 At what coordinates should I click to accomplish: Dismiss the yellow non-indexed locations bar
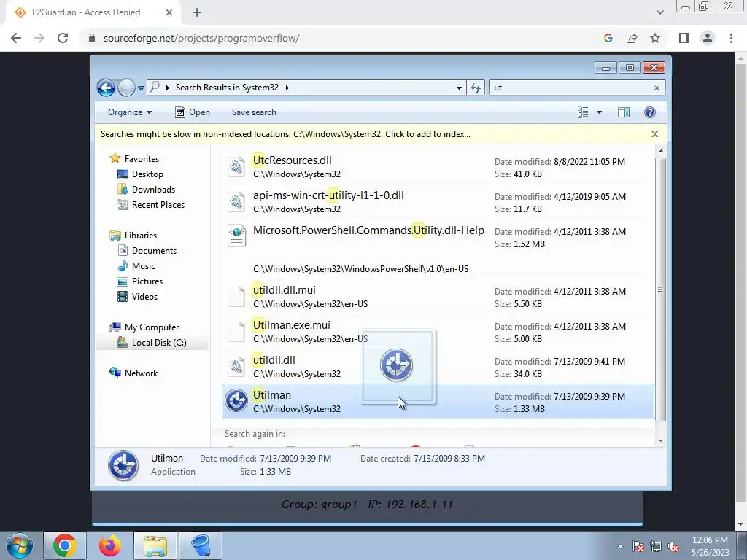pos(654,134)
